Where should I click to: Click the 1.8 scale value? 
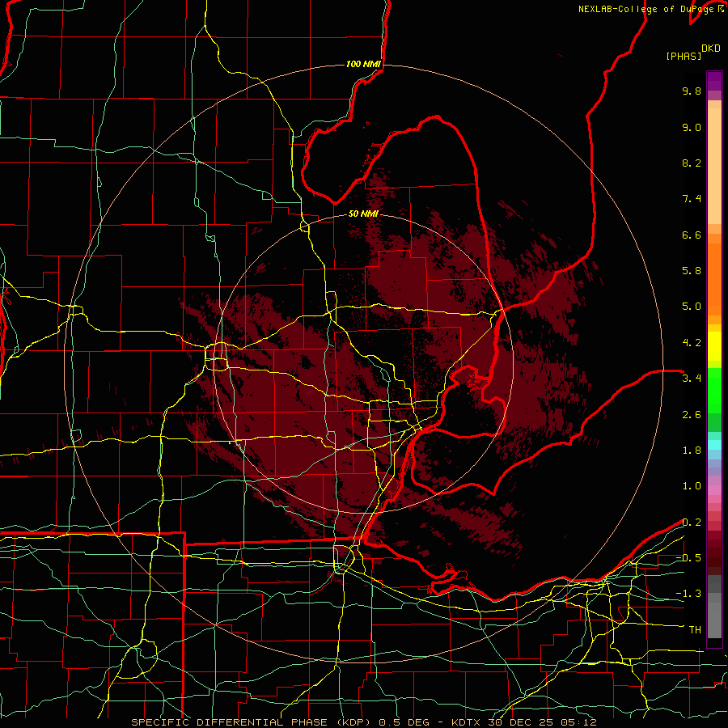692,451
